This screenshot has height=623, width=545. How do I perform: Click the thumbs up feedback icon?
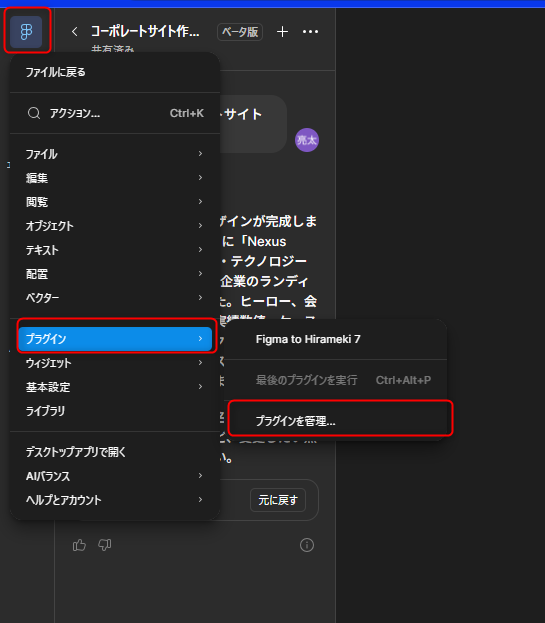[x=79, y=545]
